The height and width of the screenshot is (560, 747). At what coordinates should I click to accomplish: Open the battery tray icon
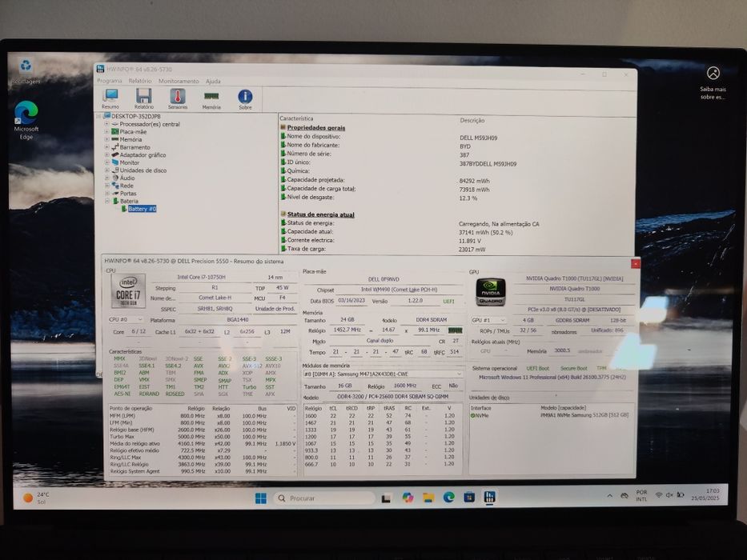click(681, 495)
